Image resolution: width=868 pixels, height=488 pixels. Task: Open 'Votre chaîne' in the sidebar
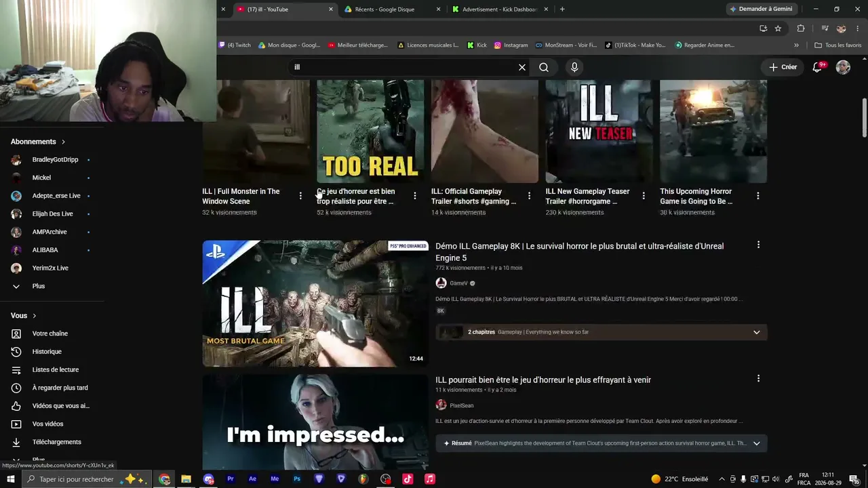50,333
